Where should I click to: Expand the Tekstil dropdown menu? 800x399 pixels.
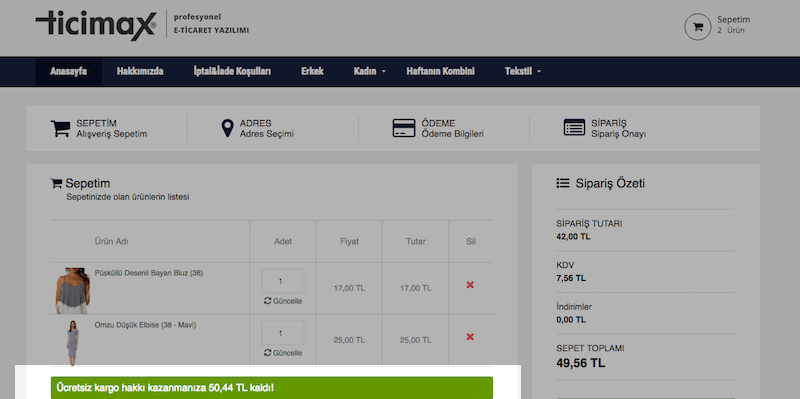(x=523, y=71)
